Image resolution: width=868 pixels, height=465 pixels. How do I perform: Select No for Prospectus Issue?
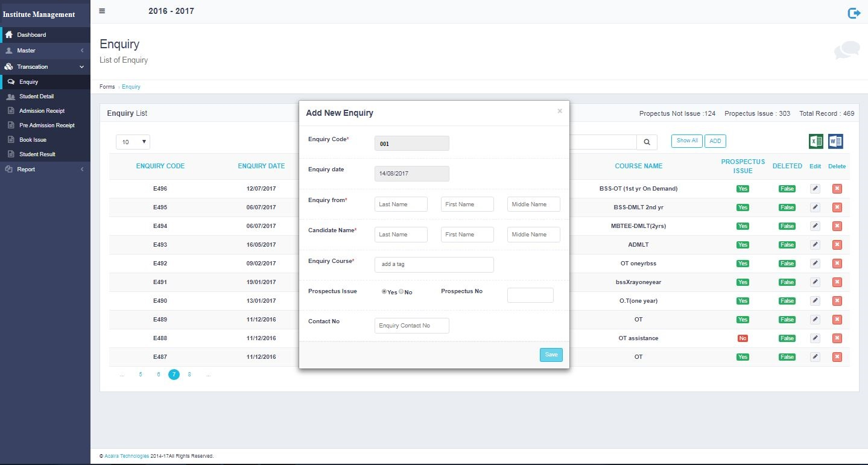[x=401, y=291]
